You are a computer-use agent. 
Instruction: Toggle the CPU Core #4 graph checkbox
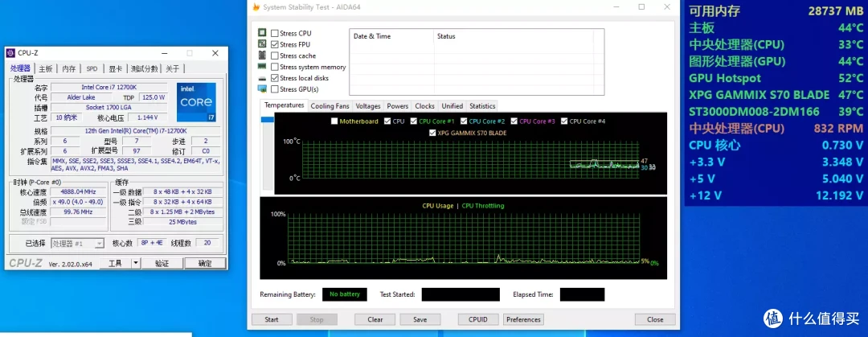click(x=564, y=121)
